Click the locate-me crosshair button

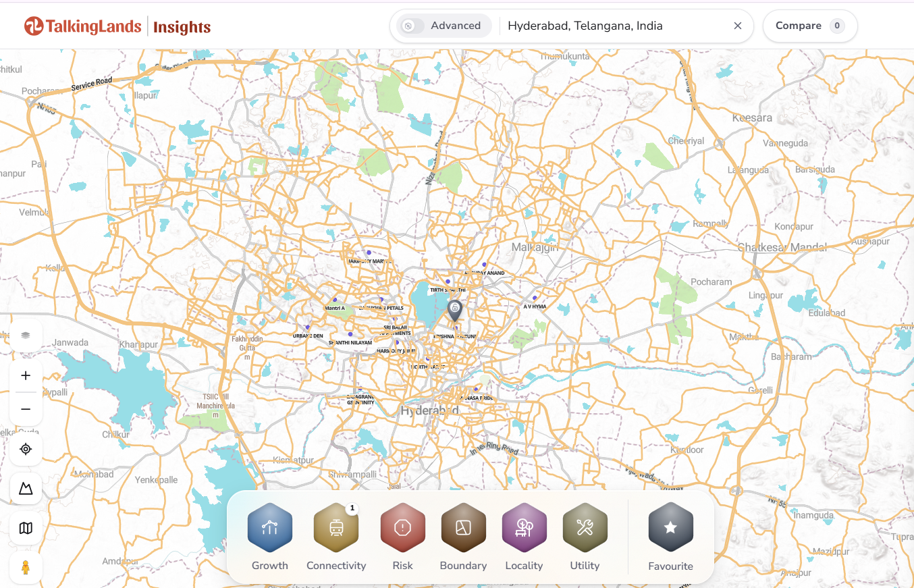[26, 449]
